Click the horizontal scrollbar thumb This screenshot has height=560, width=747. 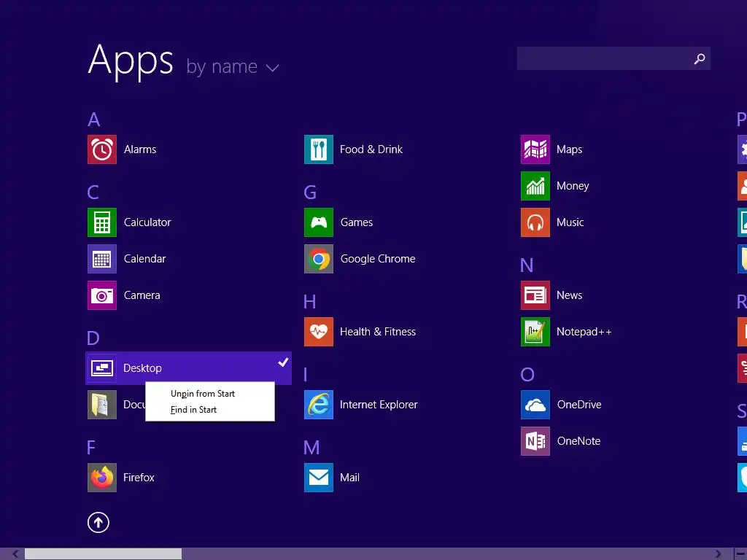pos(104,554)
